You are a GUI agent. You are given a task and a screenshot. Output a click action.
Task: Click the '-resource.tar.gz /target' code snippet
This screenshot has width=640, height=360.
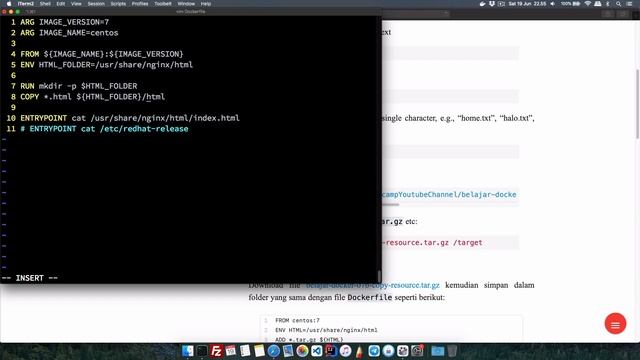(x=432, y=242)
